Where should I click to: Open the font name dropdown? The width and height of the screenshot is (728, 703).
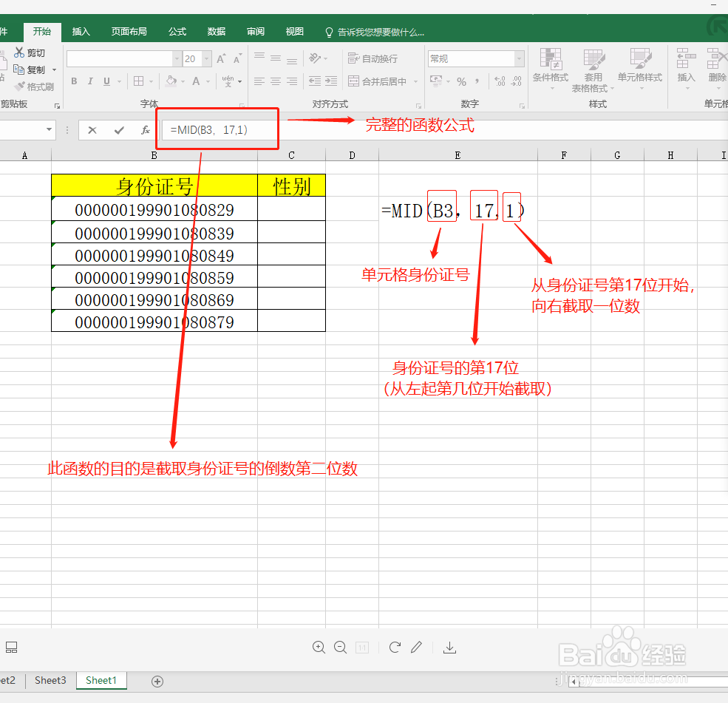click(x=177, y=59)
